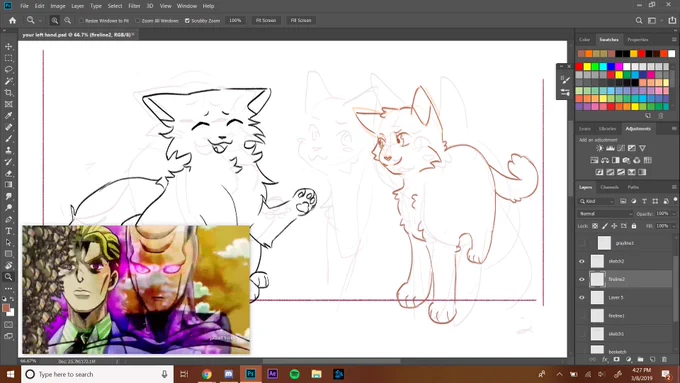Open the blending mode Normal dropdown
This screenshot has height=383, width=680.
(x=605, y=214)
